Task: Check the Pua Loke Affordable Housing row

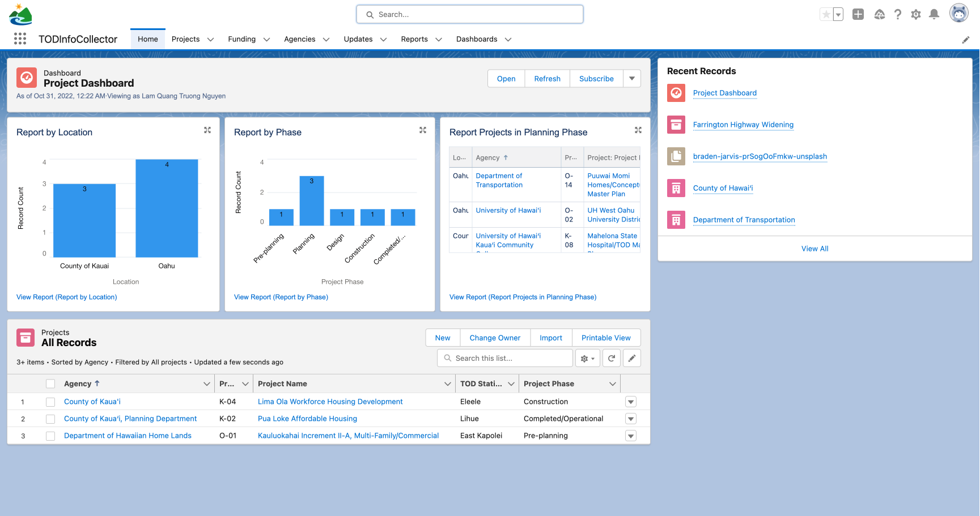Action: coord(50,419)
